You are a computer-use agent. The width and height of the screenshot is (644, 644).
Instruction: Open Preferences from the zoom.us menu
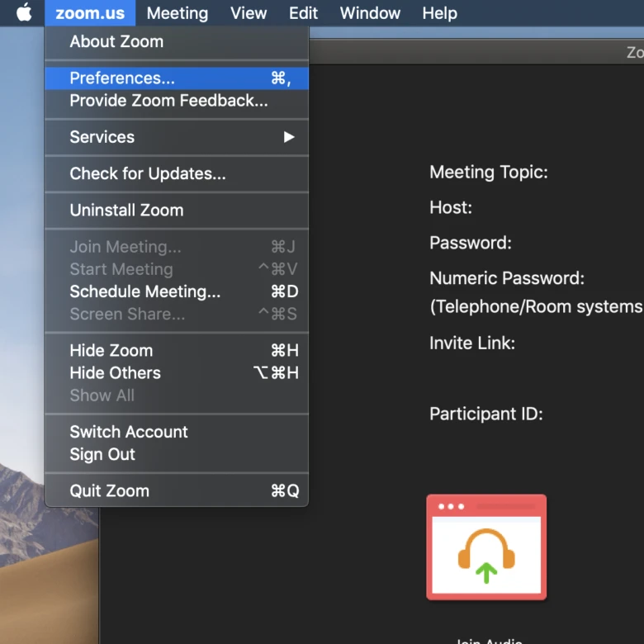(122, 78)
